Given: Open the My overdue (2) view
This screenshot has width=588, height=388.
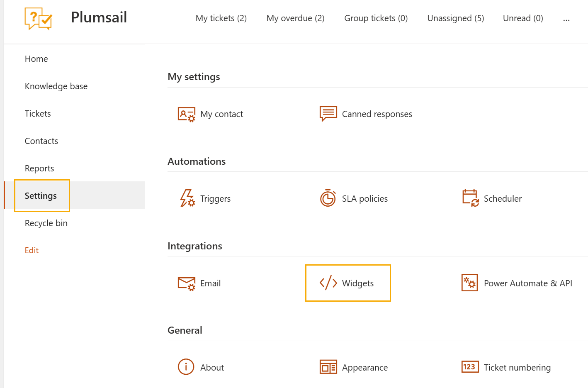Looking at the screenshot, I should click(x=295, y=18).
